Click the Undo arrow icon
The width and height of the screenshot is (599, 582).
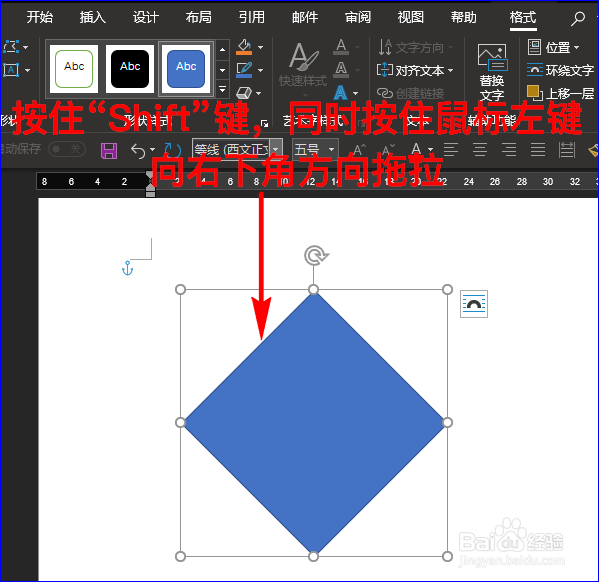[138, 151]
